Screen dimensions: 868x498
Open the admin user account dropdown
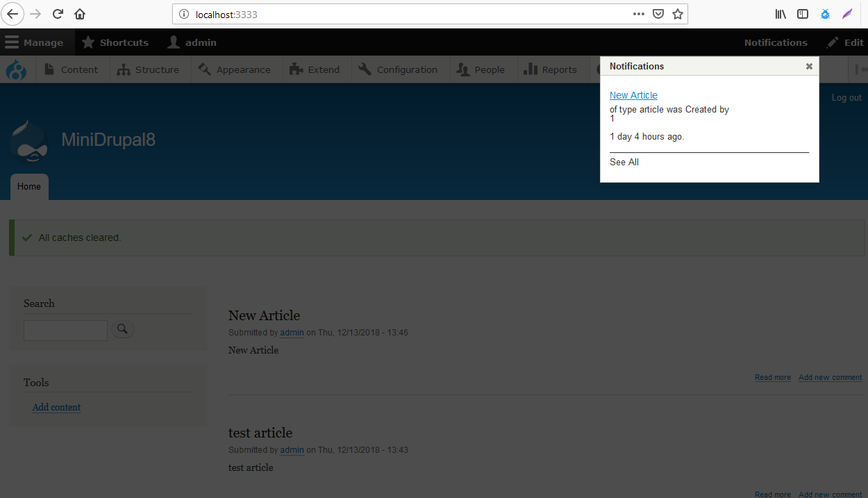[x=191, y=42]
